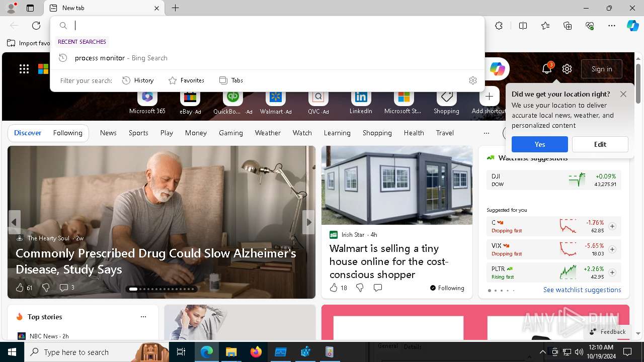Open the Extensions icon in toolbar
This screenshot has height=362, width=644.
[x=499, y=26]
